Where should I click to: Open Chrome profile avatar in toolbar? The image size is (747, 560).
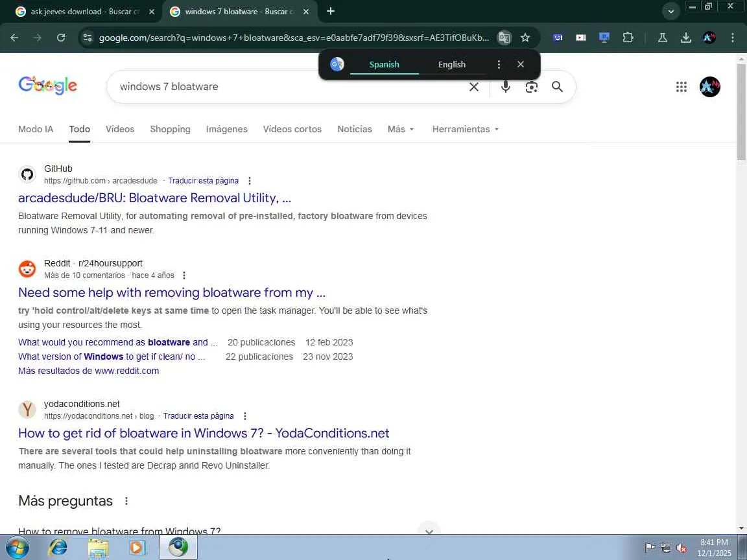tap(709, 38)
